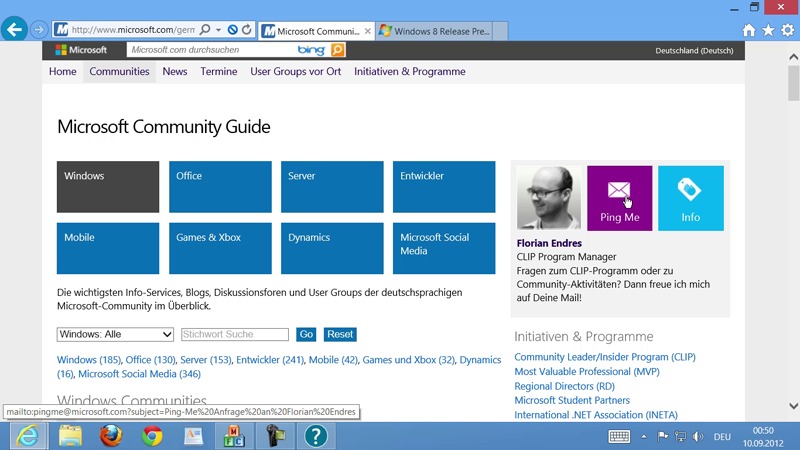Expand the Windows: Alle dropdown
Viewport: 800px width, 450px height.
115,334
